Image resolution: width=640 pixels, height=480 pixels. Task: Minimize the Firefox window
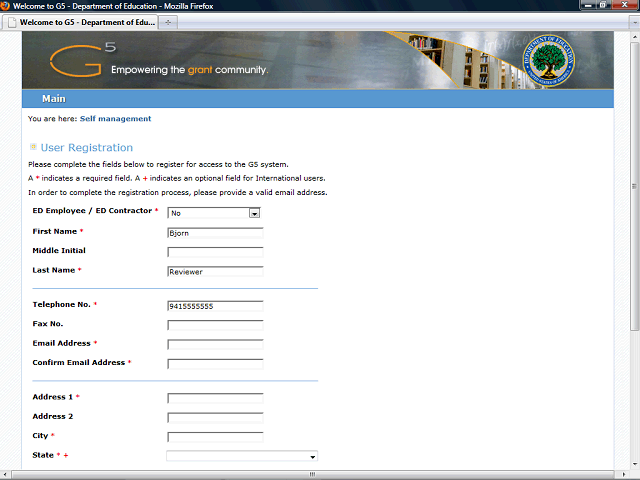point(588,5)
